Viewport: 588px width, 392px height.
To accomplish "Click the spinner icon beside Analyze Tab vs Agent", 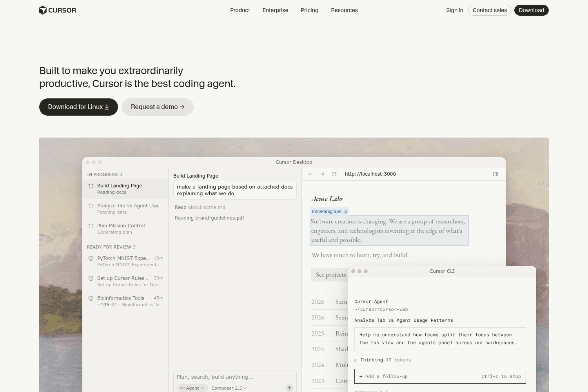I will pos(91,206).
